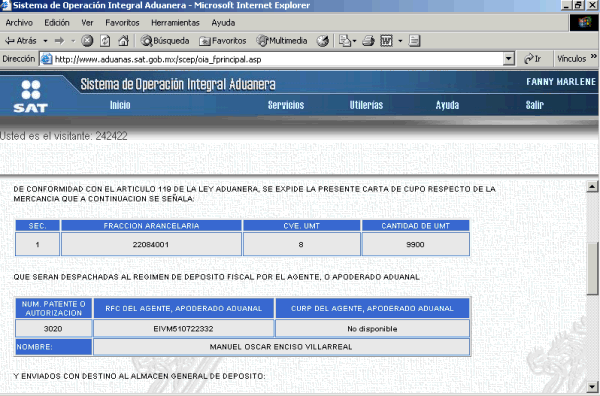Select fraccion arancelaria value 22084001
Viewport: 600px width, 396px height.
(x=151, y=244)
